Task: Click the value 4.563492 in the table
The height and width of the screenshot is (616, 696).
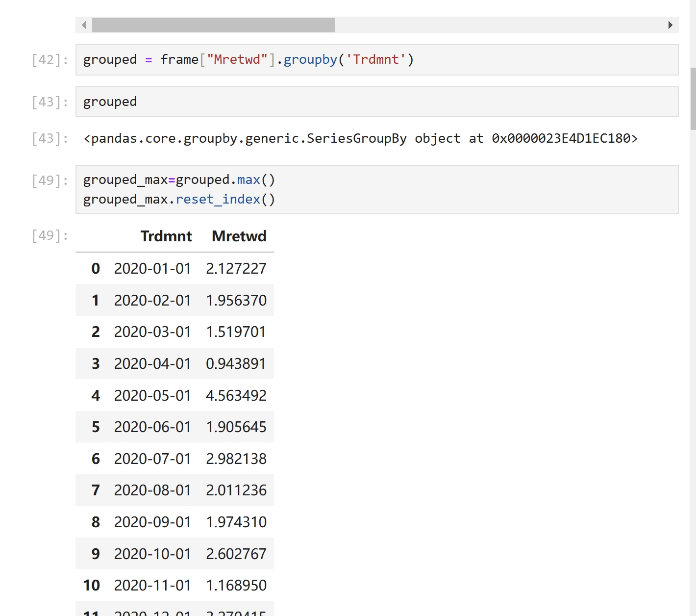Action: pyautogui.click(x=236, y=395)
